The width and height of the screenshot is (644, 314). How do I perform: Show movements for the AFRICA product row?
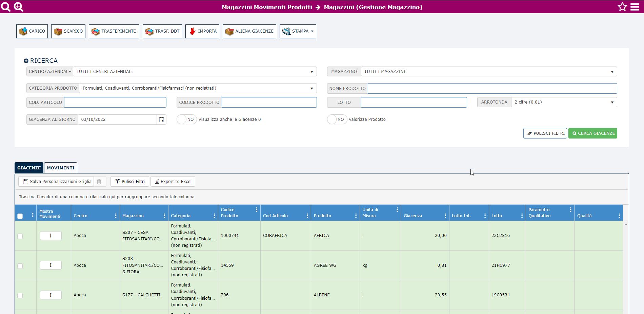click(51, 236)
